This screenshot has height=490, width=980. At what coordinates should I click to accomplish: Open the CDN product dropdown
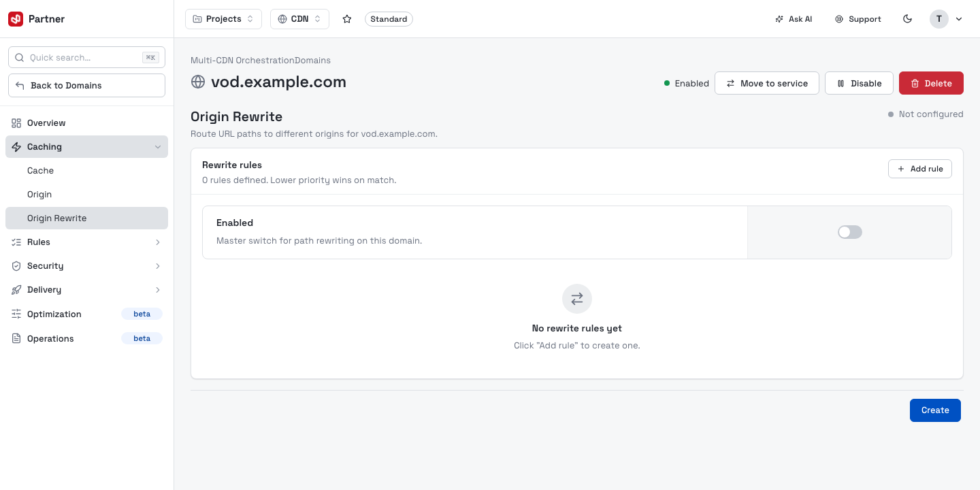coord(299,19)
